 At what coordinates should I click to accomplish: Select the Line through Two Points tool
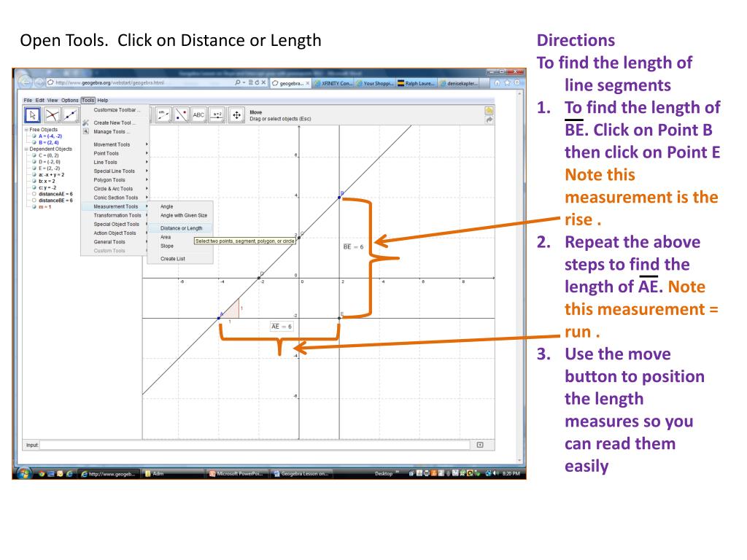coord(71,114)
